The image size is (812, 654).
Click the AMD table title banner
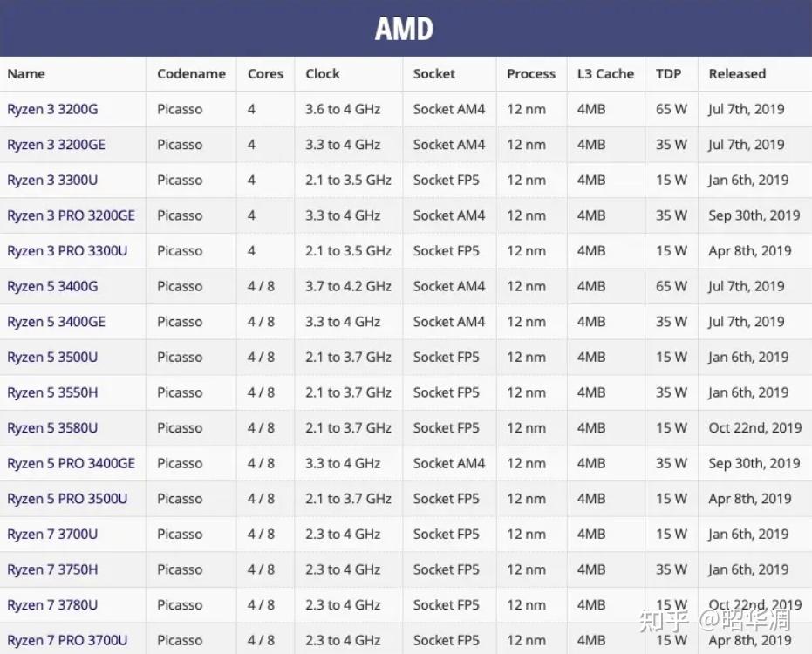pos(405,29)
